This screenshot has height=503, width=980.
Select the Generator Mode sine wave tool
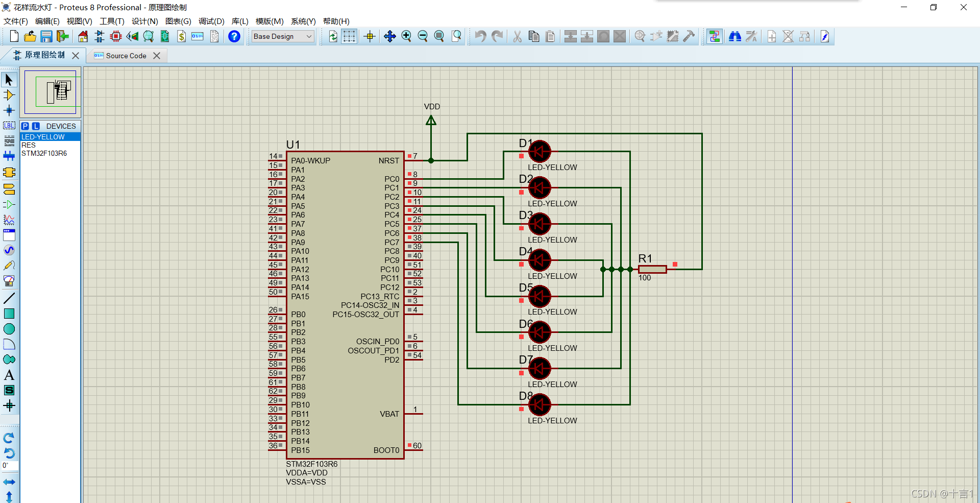[9, 250]
